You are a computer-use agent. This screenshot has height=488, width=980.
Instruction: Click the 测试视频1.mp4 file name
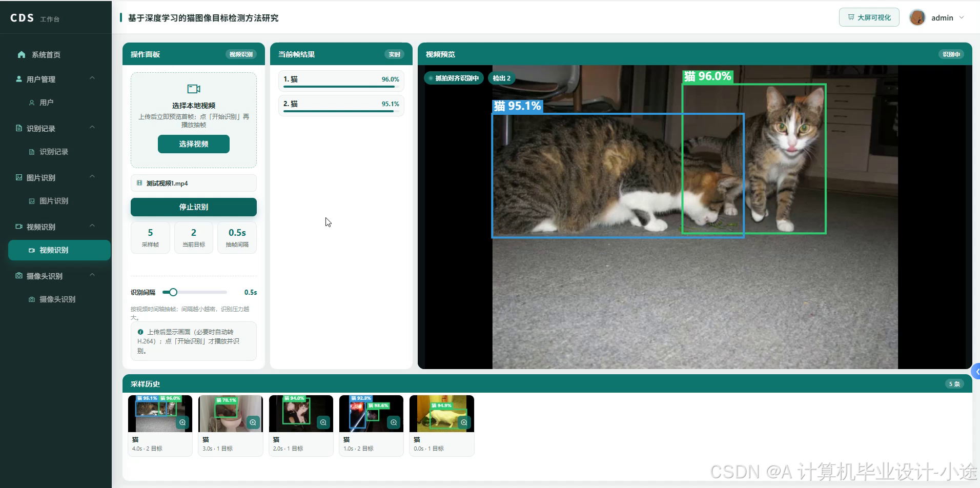167,183
